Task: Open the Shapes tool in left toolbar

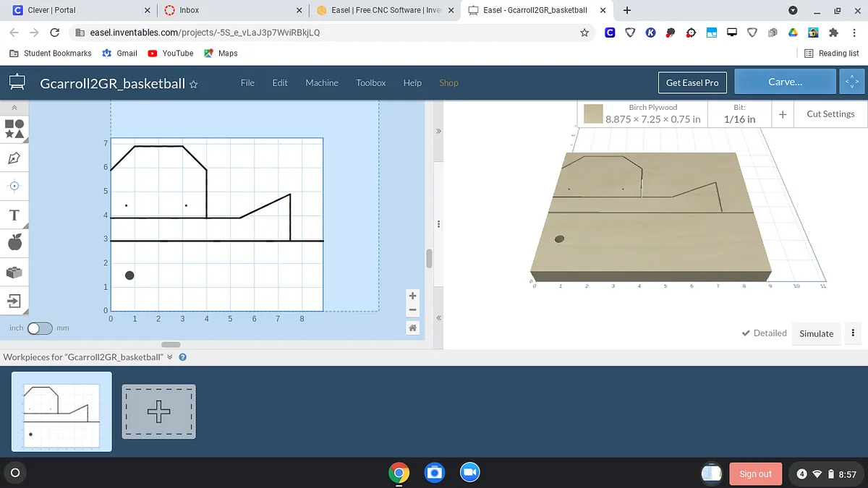Action: pos(14,129)
